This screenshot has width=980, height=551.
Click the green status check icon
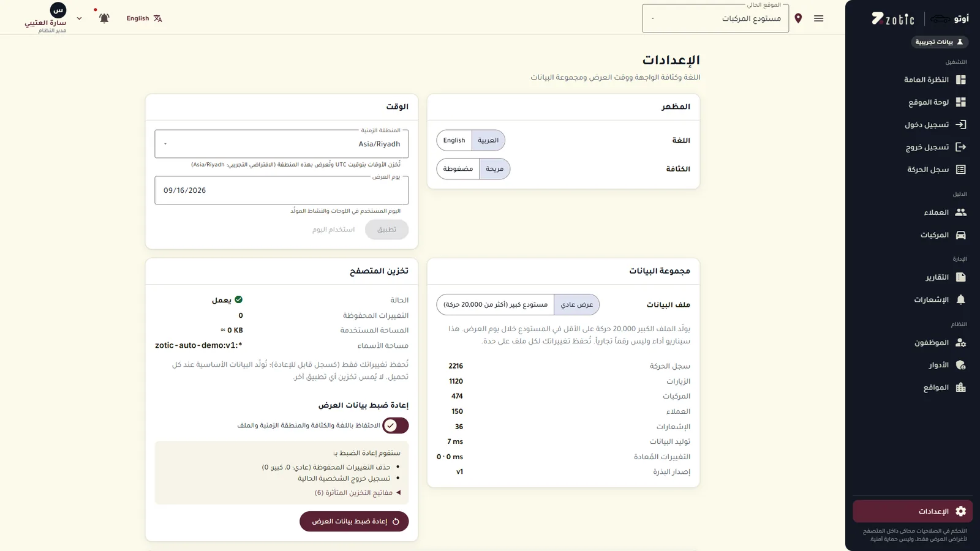click(239, 299)
